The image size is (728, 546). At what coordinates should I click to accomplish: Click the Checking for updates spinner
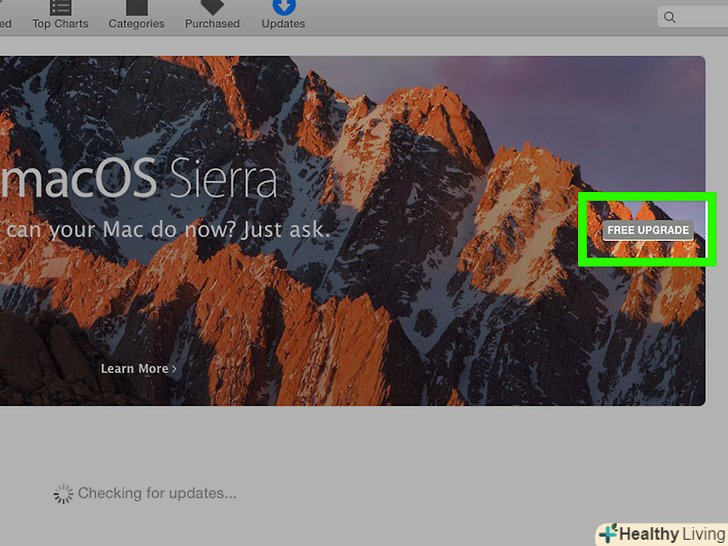63,494
